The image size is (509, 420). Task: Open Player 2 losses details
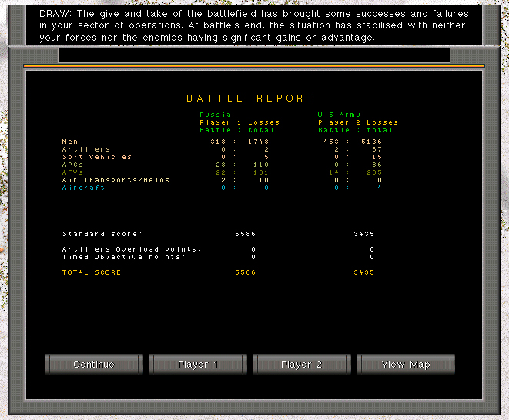302,364
